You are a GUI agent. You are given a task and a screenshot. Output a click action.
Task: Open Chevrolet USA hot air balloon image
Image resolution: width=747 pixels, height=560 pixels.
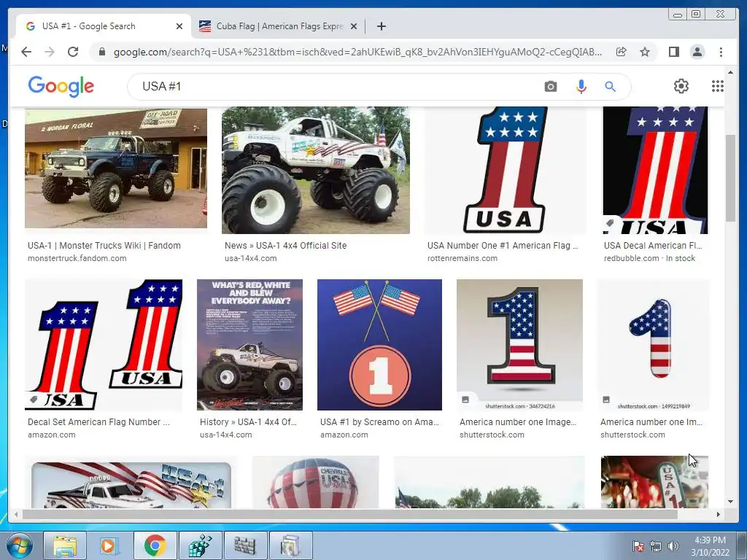click(x=315, y=482)
